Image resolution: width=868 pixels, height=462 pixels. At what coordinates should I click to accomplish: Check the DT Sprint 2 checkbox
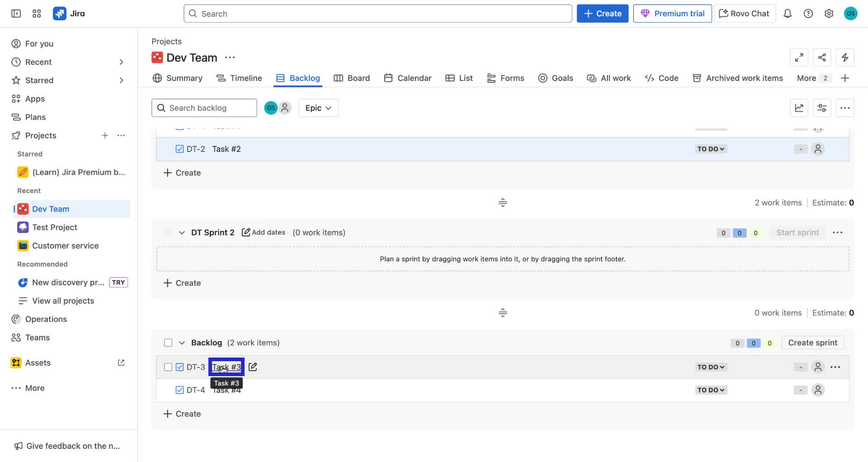tap(168, 232)
